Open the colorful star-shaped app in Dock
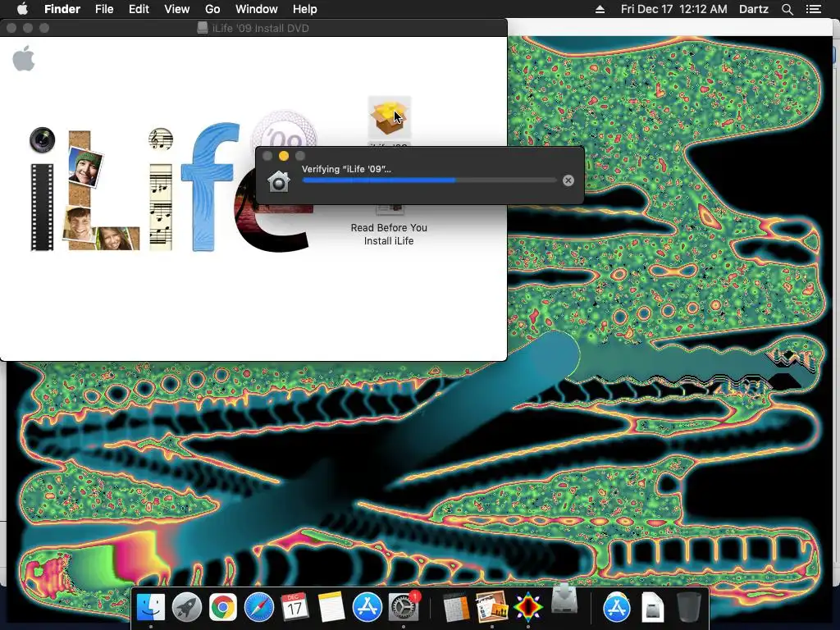Screen dimensions: 840x630 click(528, 607)
